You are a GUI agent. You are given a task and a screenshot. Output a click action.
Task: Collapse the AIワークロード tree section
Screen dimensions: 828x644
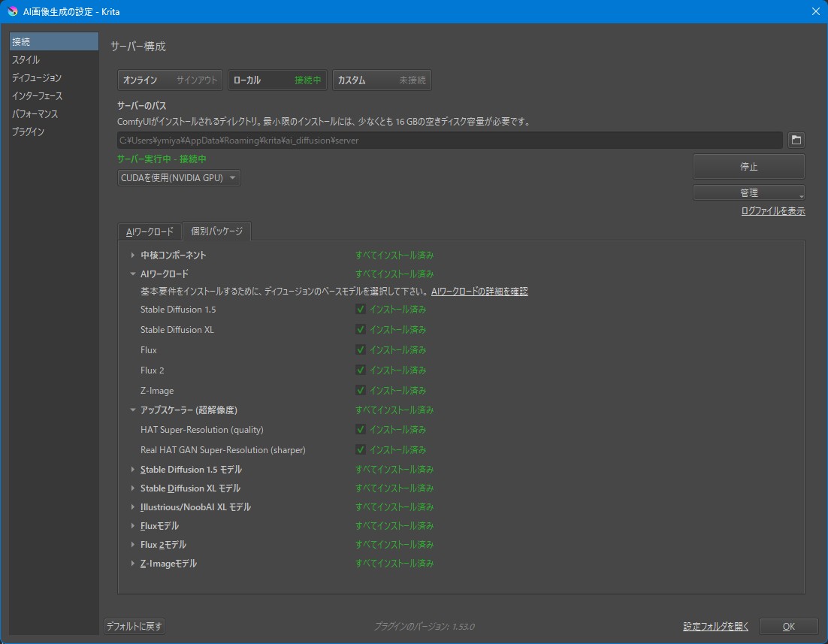132,274
